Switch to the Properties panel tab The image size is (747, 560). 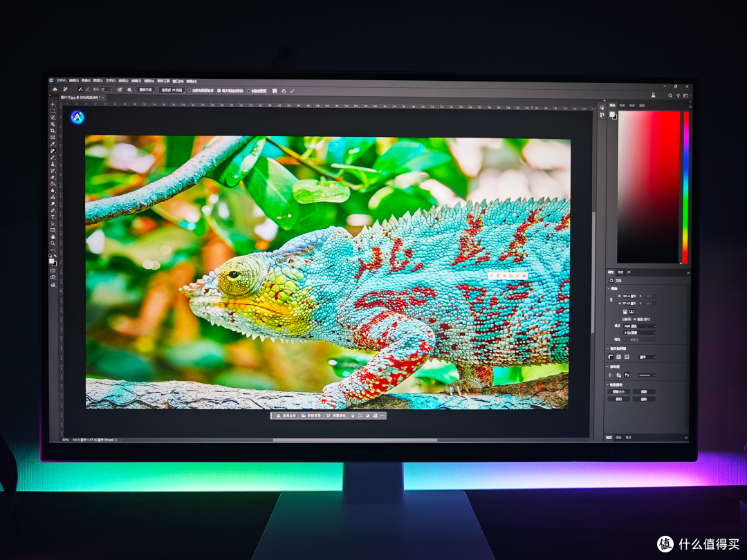point(611,272)
